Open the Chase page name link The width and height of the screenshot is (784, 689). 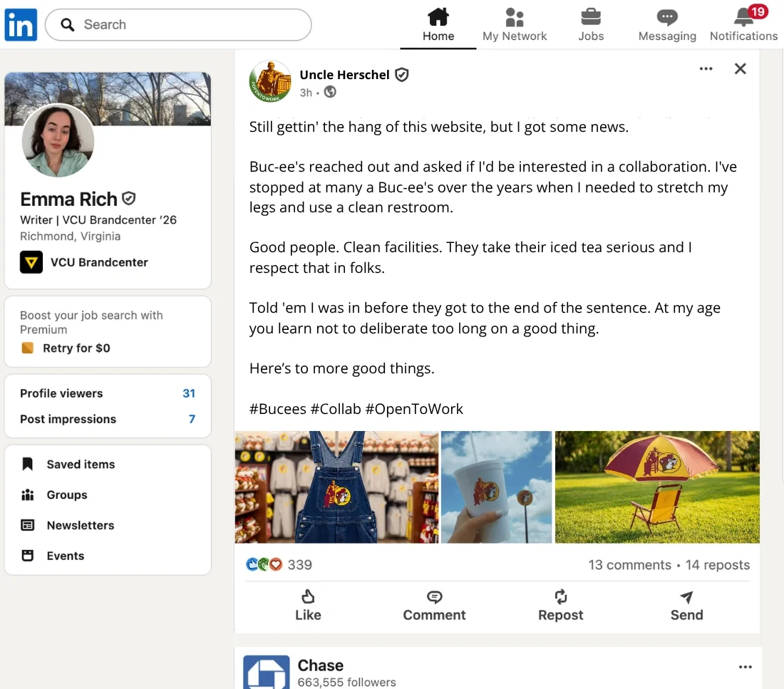(x=321, y=665)
